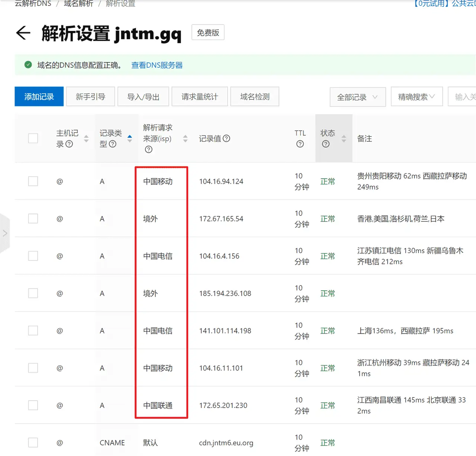476x456 pixels.
Task: Click help icon next to 主机记录 header
Action: pyautogui.click(x=69, y=144)
